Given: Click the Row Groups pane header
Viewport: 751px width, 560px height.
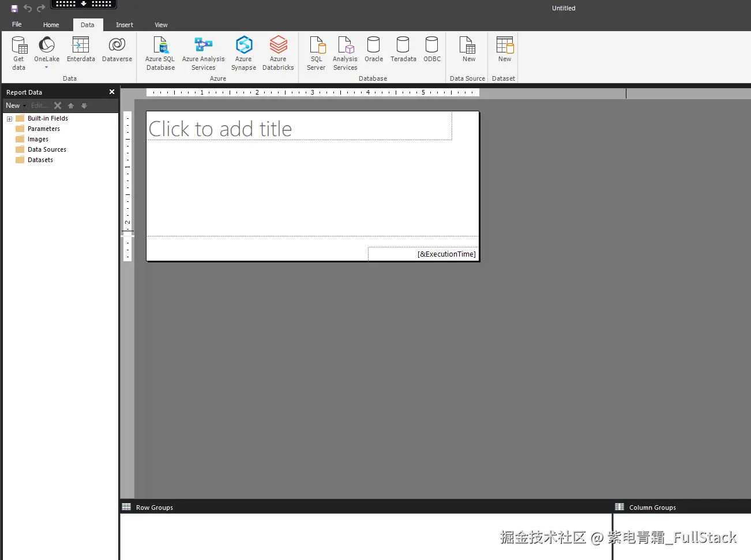Looking at the screenshot, I should [366, 507].
